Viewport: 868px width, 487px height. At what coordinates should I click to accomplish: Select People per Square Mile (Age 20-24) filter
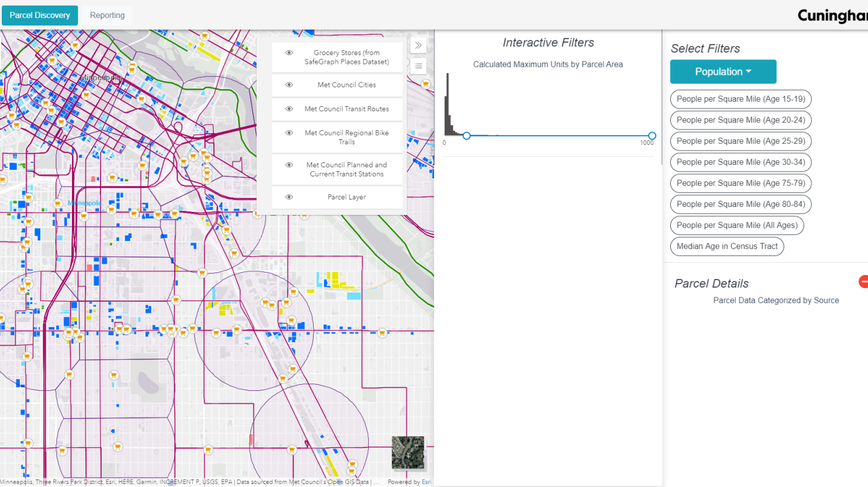(x=741, y=120)
